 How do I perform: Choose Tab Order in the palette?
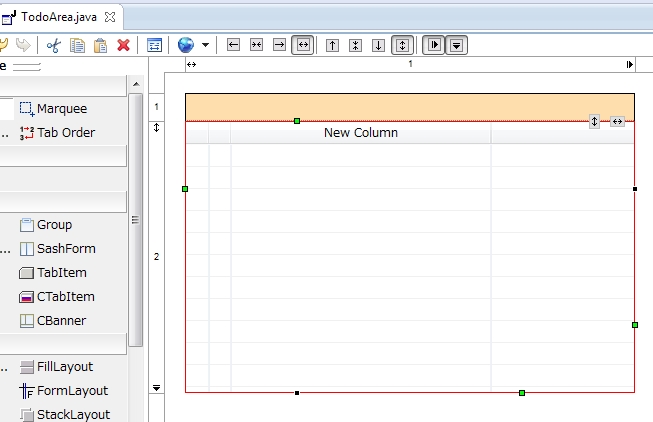pyautogui.click(x=65, y=132)
